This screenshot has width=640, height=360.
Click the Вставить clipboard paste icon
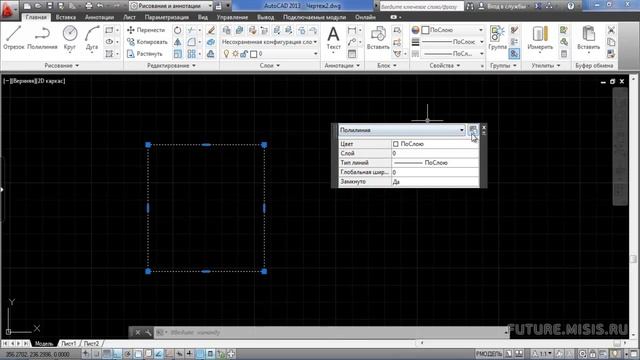[589, 38]
